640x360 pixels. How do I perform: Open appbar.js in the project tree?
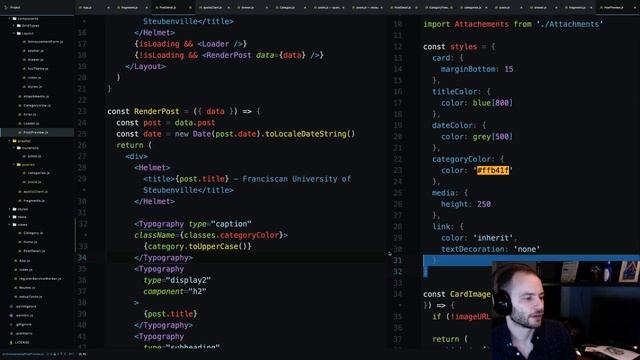[36, 51]
